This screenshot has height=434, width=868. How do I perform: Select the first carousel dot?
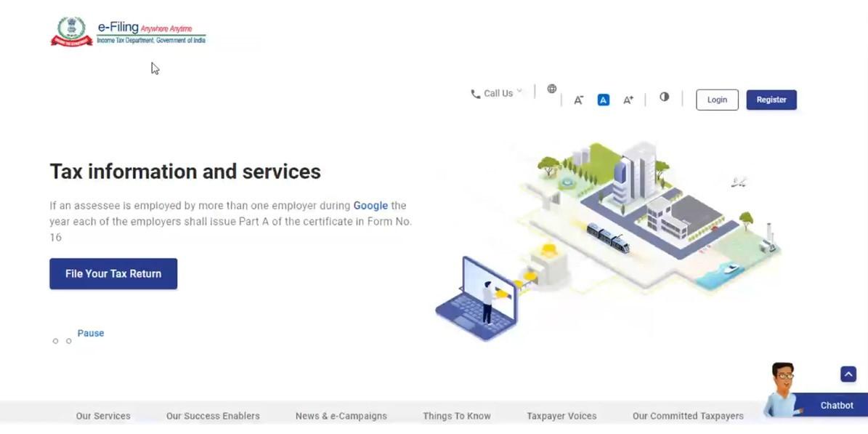[x=56, y=340]
